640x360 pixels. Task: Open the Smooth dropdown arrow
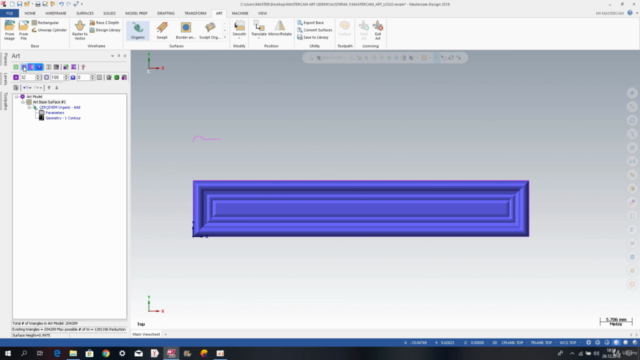pyautogui.click(x=239, y=38)
